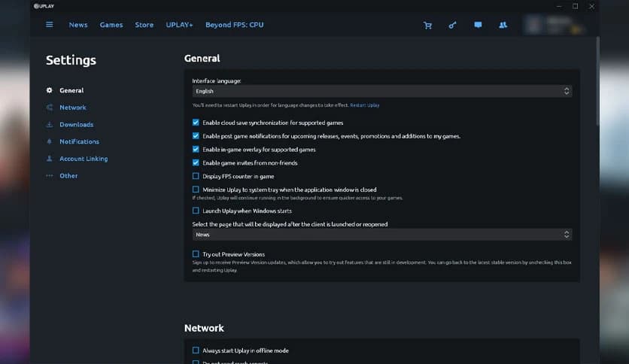Open Account Linking settings
This screenshot has height=364, width=629.
[x=84, y=159]
